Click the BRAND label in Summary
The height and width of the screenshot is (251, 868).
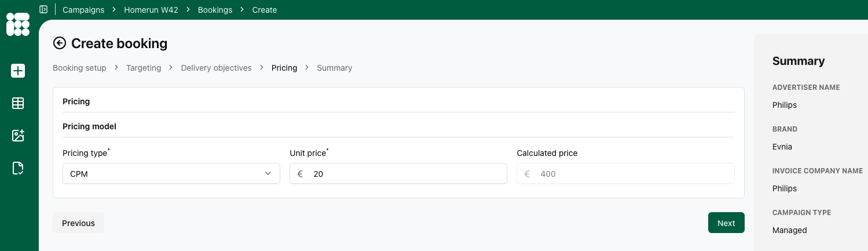(x=785, y=129)
